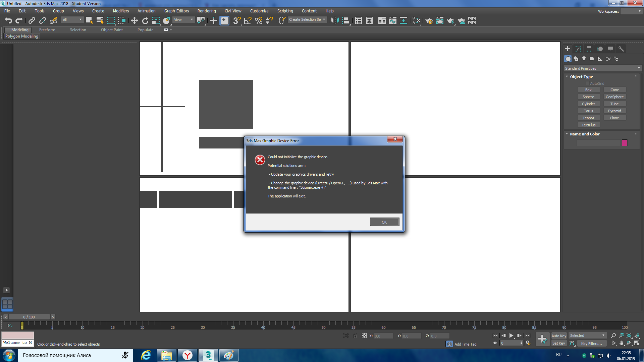Viewport: 644px width, 362px height.
Task: Toggle the Percent Snap icon
Action: [x=259, y=21]
